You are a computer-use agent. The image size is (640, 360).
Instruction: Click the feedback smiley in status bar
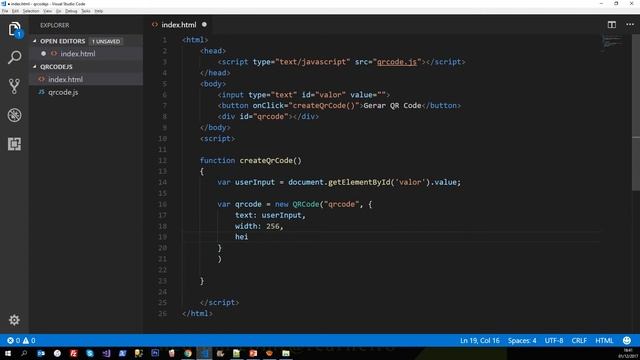pyautogui.click(x=627, y=340)
